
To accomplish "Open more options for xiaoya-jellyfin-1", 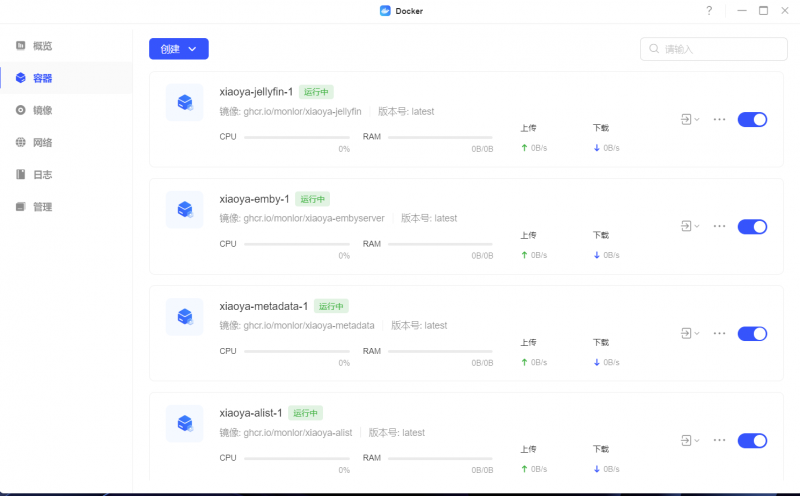I will (719, 119).
